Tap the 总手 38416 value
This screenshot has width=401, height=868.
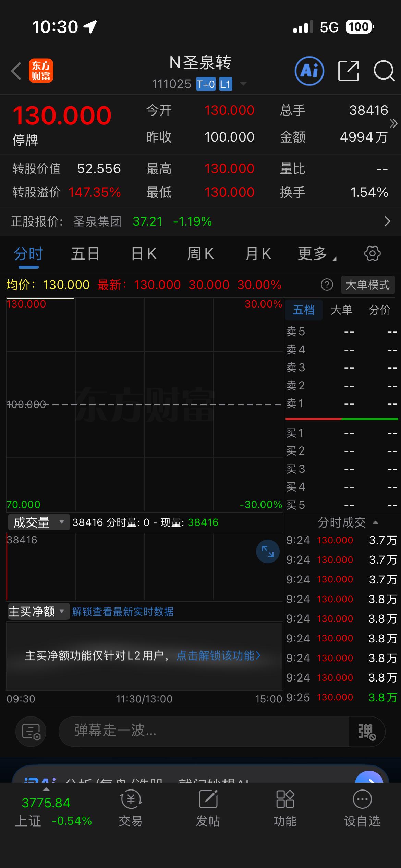click(368, 110)
